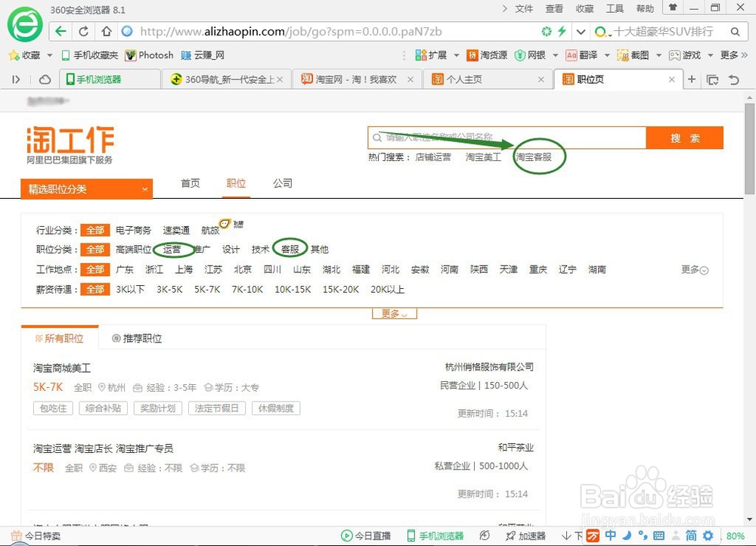This screenshot has height=546, width=756.
Task: Open the 查看 menu
Action: [554, 8]
